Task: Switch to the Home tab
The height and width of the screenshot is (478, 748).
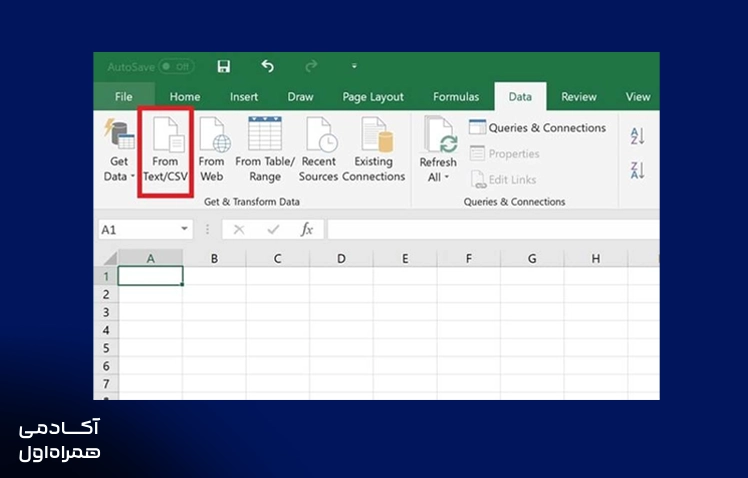Action: pyautogui.click(x=185, y=96)
